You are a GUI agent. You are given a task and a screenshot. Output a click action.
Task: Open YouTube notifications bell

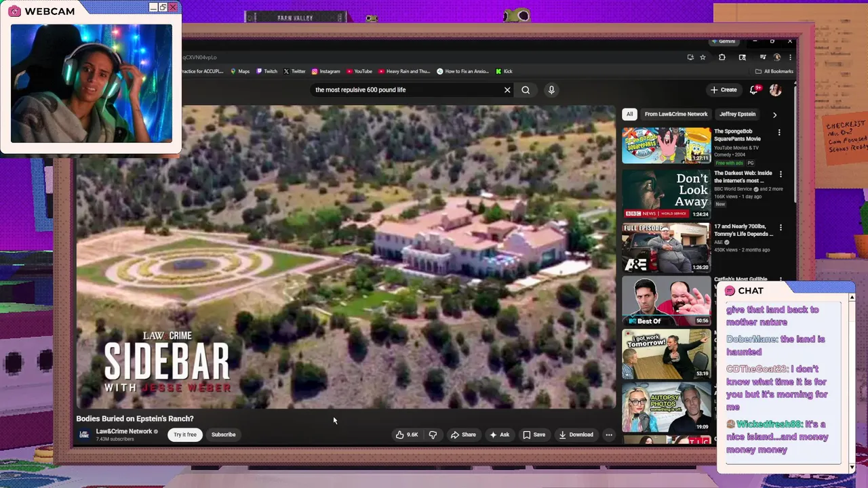coord(754,89)
